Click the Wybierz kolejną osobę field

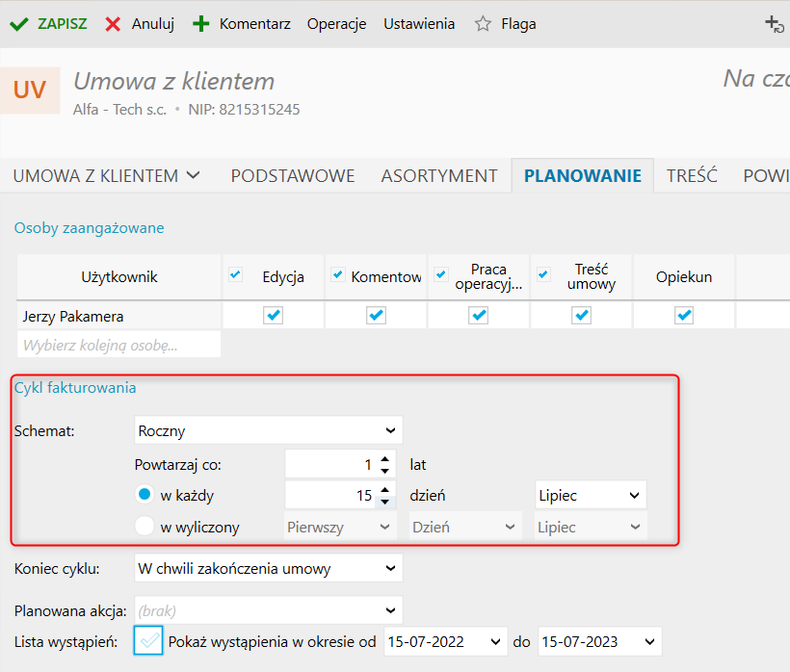tap(118, 345)
